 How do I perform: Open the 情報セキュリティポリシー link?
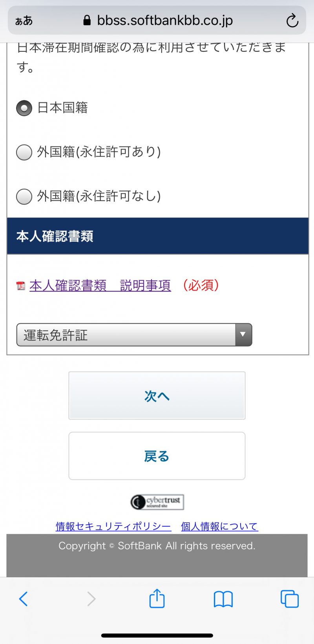(113, 526)
